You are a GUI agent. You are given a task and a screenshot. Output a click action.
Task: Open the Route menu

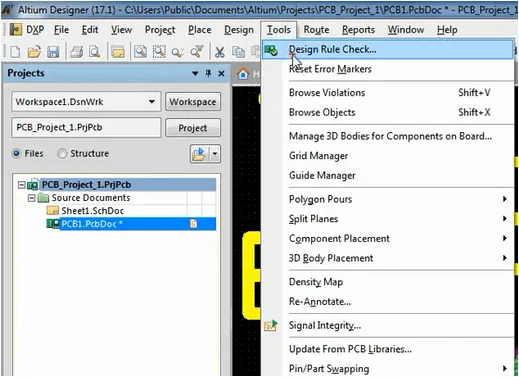[x=316, y=30]
